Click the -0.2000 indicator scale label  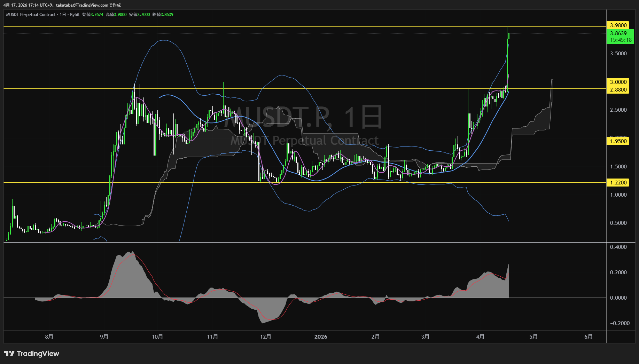pyautogui.click(x=619, y=323)
